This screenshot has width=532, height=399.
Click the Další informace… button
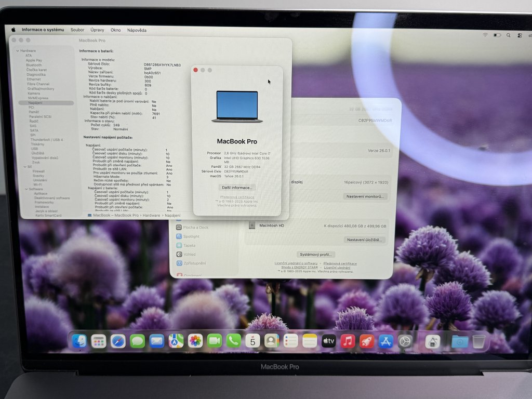[237, 187]
